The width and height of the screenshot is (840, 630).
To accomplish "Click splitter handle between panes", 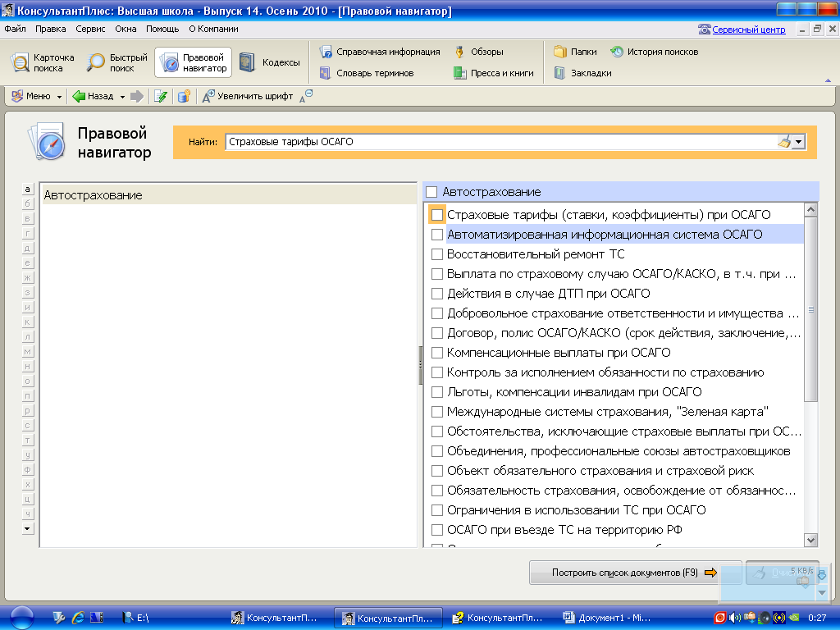I will (x=420, y=365).
